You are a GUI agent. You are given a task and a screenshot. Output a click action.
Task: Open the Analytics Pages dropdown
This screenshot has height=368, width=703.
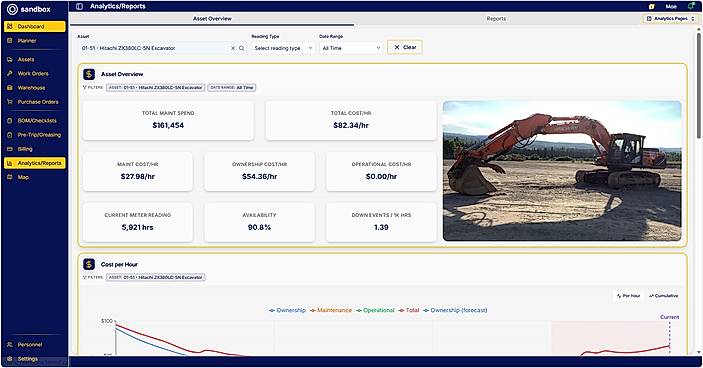click(671, 19)
